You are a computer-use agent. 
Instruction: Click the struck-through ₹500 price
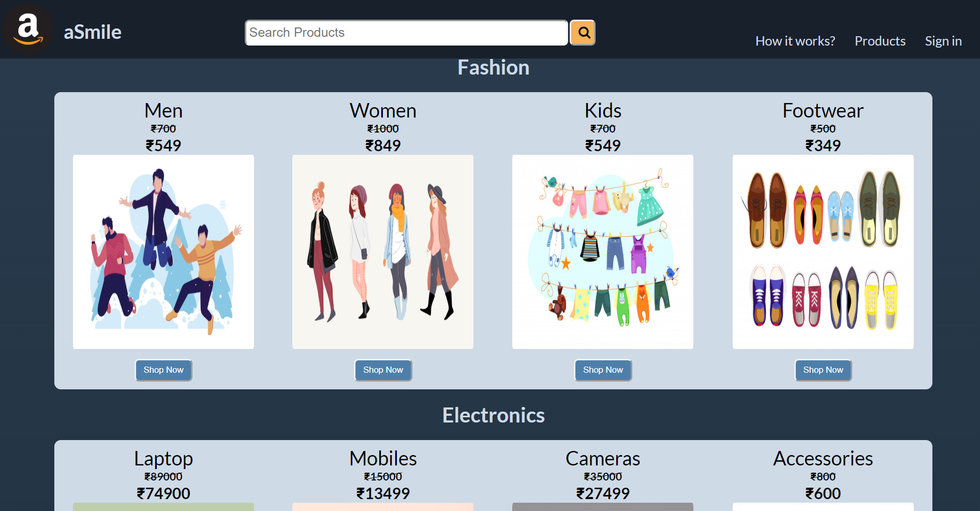823,128
